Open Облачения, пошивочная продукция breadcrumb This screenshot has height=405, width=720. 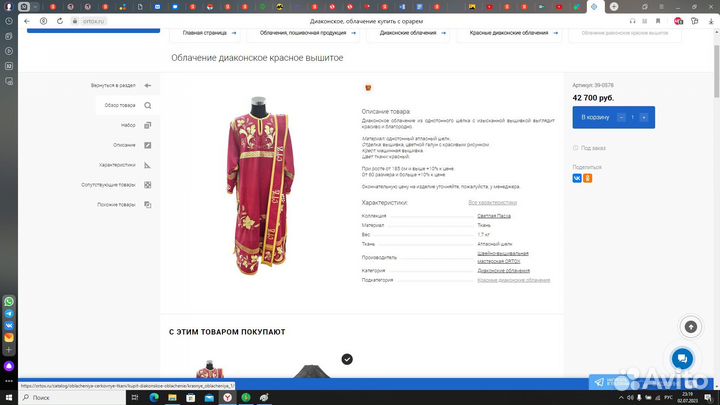[303, 33]
